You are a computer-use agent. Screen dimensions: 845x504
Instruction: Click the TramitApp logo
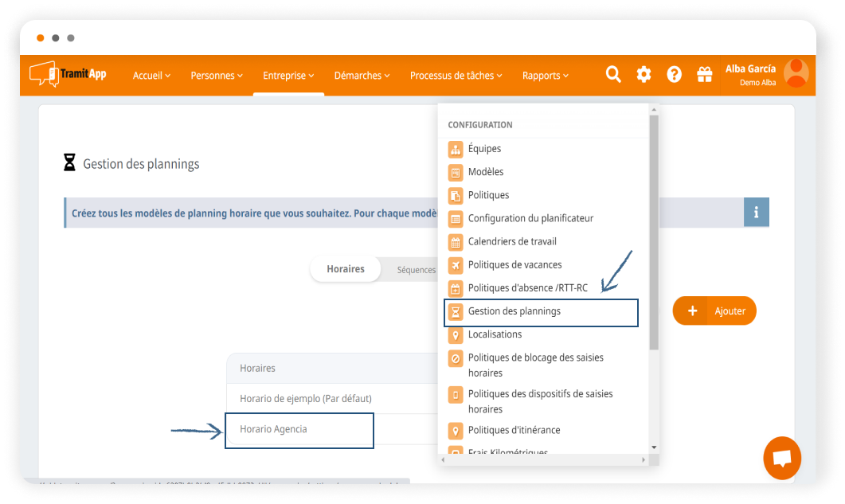pyautogui.click(x=68, y=75)
